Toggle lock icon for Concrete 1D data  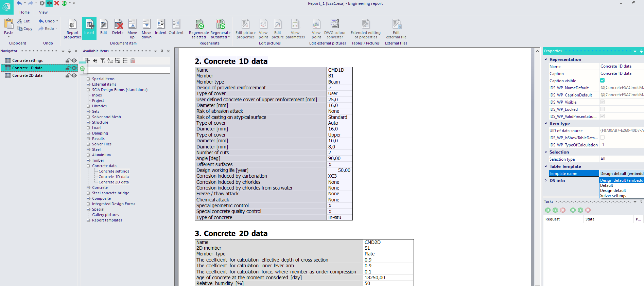pyautogui.click(x=68, y=68)
